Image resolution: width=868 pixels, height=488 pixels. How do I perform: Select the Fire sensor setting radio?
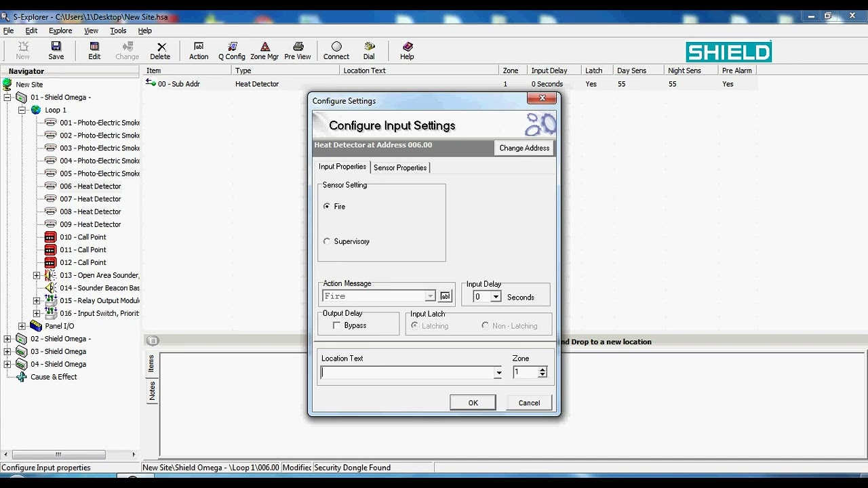328,206
